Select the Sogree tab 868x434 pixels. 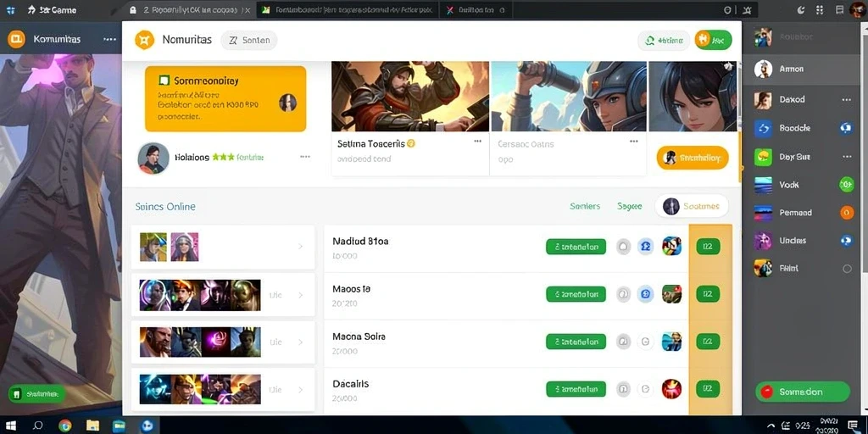tap(630, 206)
